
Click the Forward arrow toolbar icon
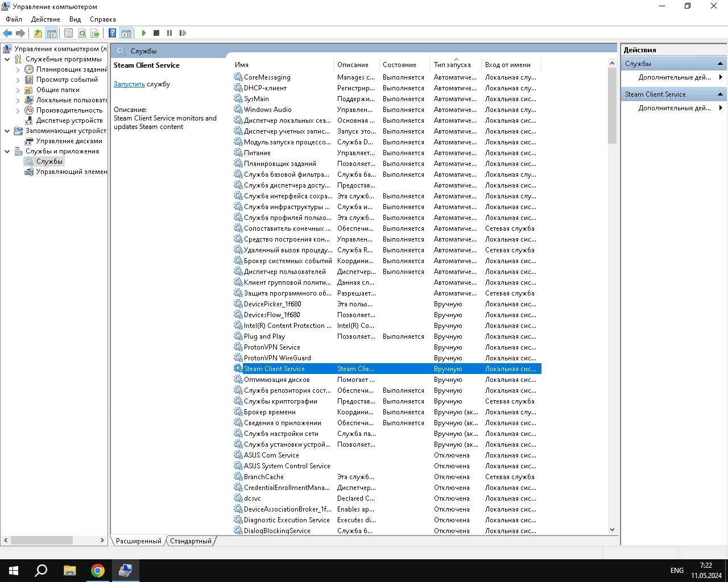pyautogui.click(x=20, y=33)
